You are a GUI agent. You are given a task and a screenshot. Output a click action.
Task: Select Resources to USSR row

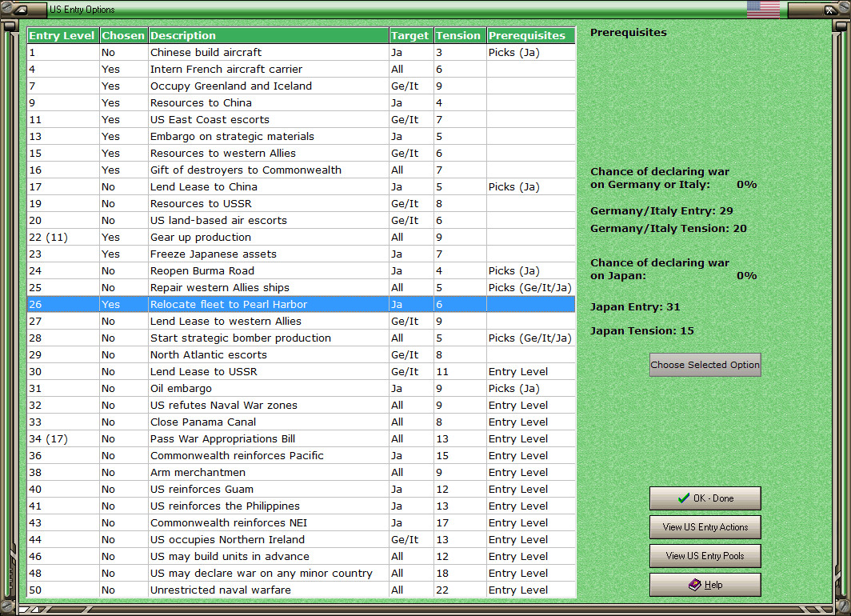coord(302,204)
